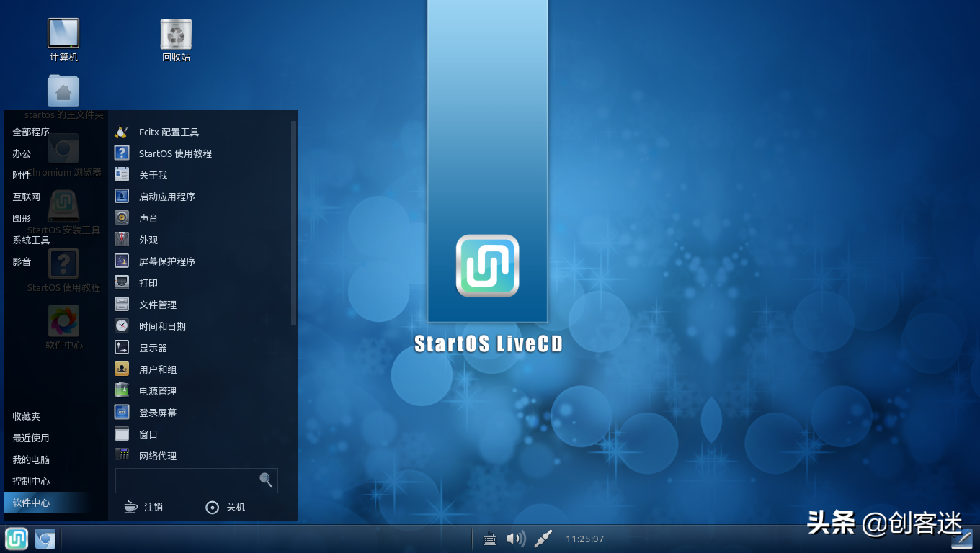Open the 打印 printer icon
The width and height of the screenshot is (980, 553).
click(122, 283)
